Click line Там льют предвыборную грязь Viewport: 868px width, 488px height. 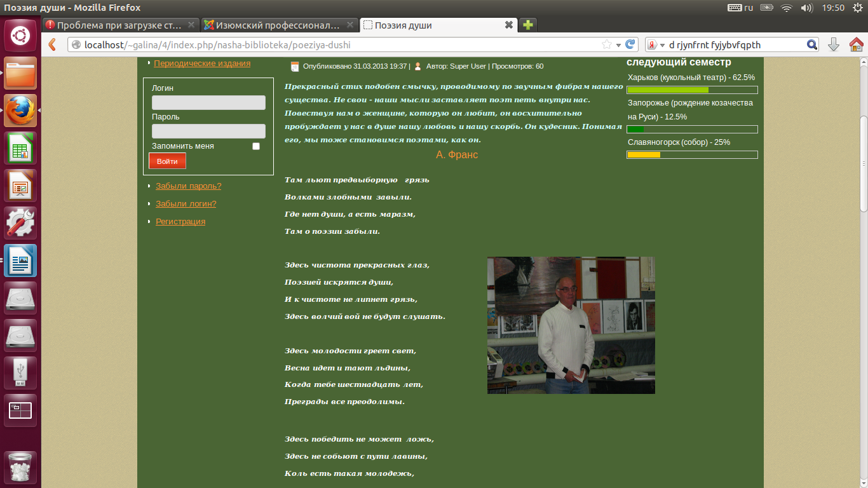357,180
